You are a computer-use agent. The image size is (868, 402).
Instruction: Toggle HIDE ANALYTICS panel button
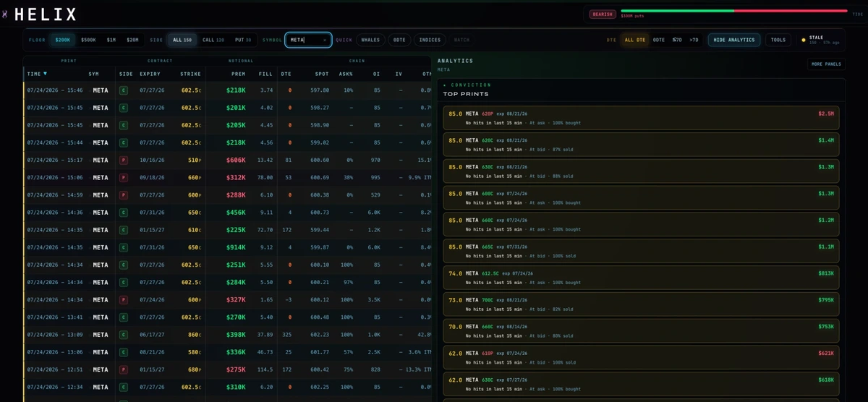click(734, 40)
